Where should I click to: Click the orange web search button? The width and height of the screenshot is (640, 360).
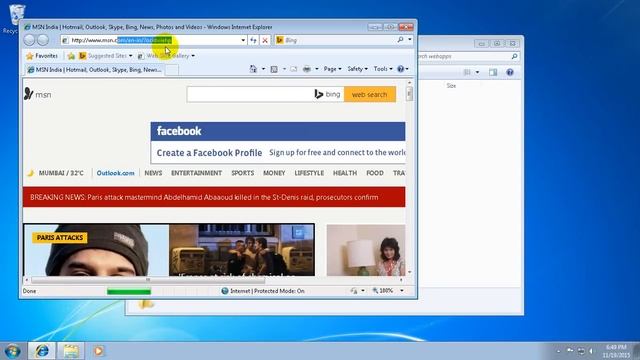369,94
